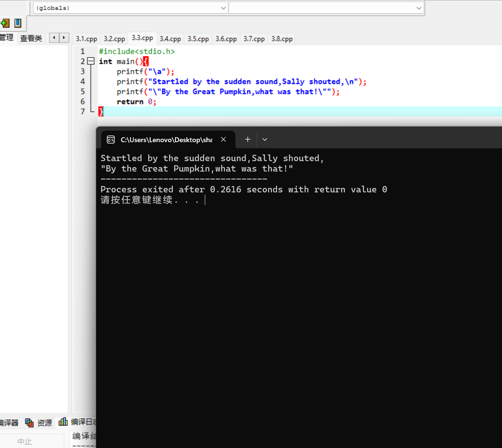Click the 编译日志 bar chart icon
This screenshot has height=448, width=502.
point(63,422)
